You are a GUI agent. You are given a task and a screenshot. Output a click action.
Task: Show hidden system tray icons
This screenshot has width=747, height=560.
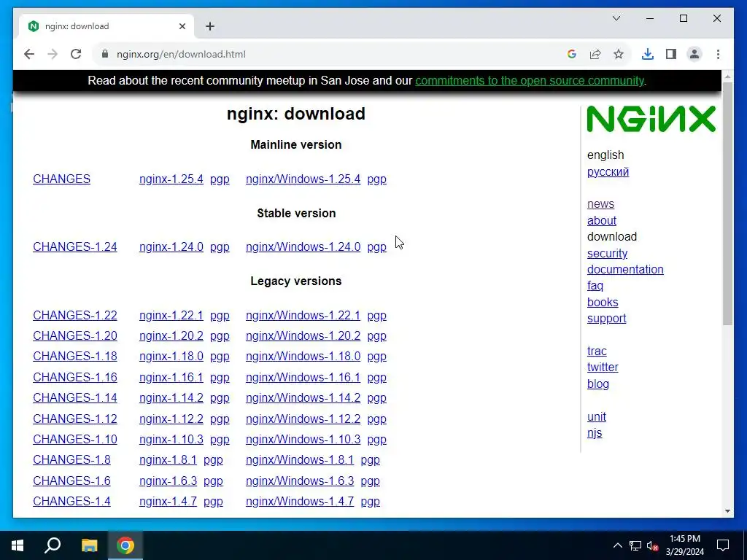pos(617,545)
